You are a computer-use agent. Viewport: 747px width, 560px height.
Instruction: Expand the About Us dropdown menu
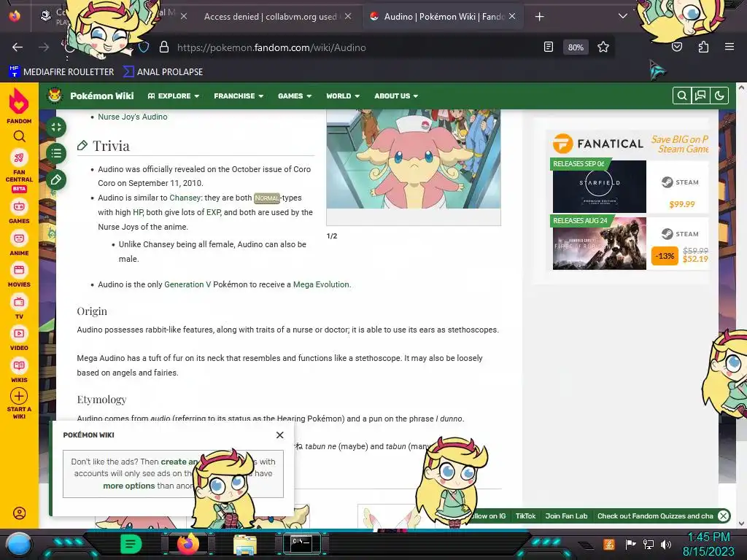396,96
